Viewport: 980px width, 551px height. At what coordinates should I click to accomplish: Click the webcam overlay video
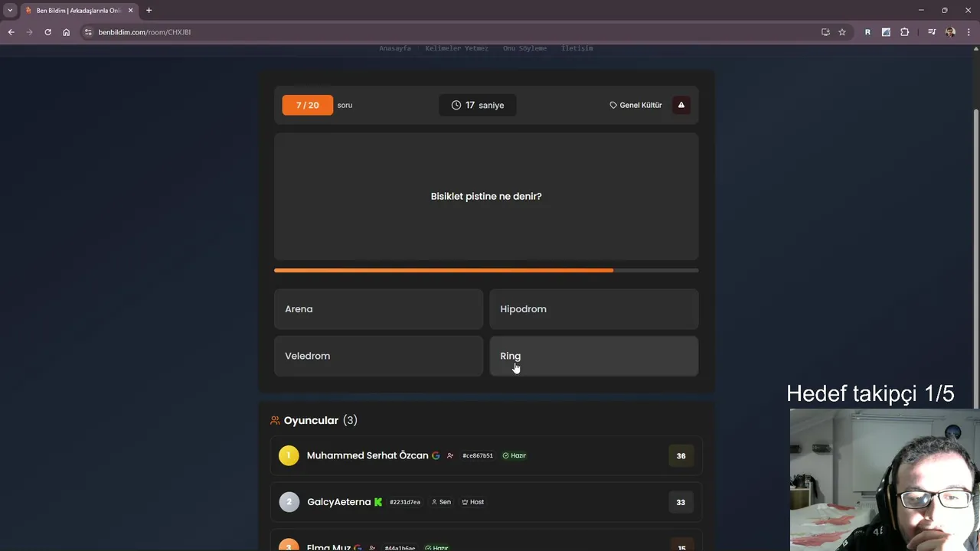click(x=885, y=480)
